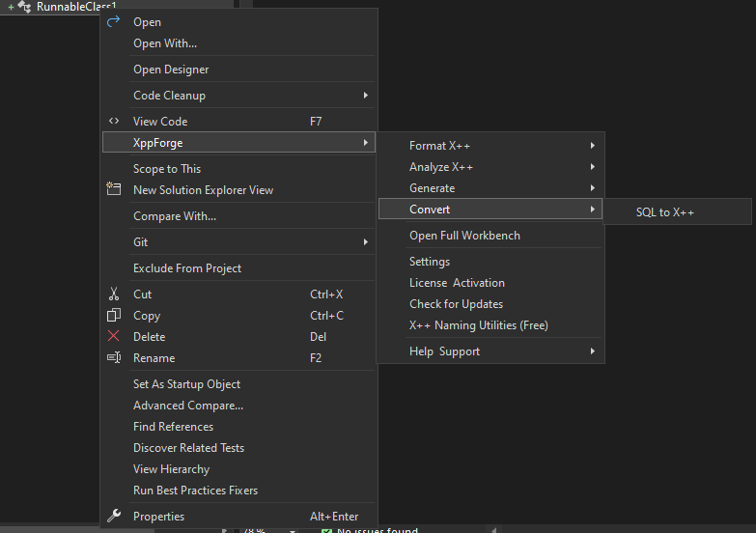Select Code Cleanup menu entry
Viewport: 756px width, 533px height.
coord(238,96)
